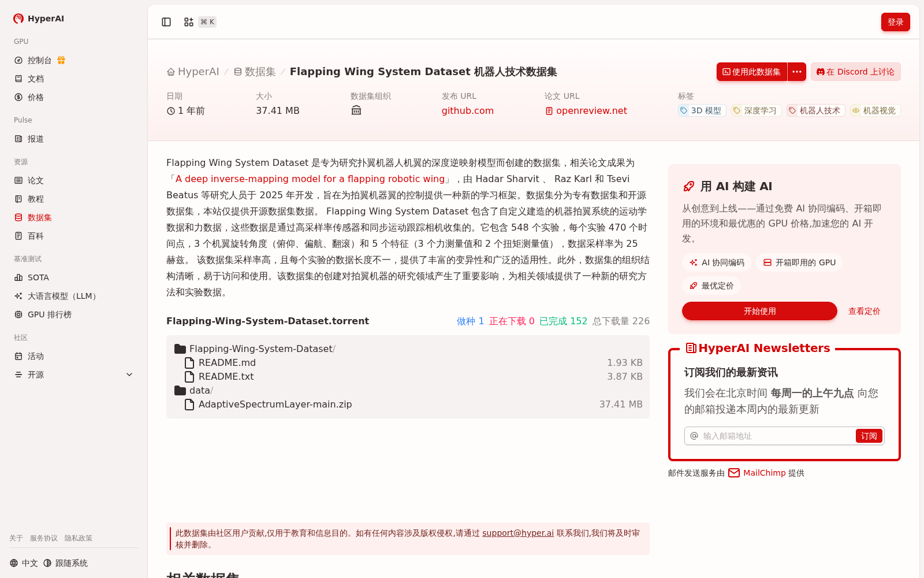The height and width of the screenshot is (578, 924).
Task: Open 活动 in the sidebar
Action: 73,356
